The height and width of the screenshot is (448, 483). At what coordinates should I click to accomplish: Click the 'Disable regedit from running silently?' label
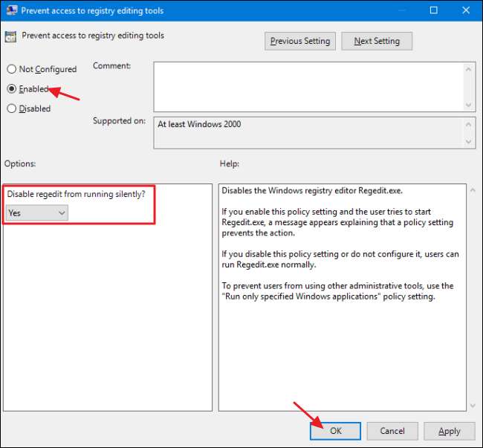pyautogui.click(x=76, y=195)
